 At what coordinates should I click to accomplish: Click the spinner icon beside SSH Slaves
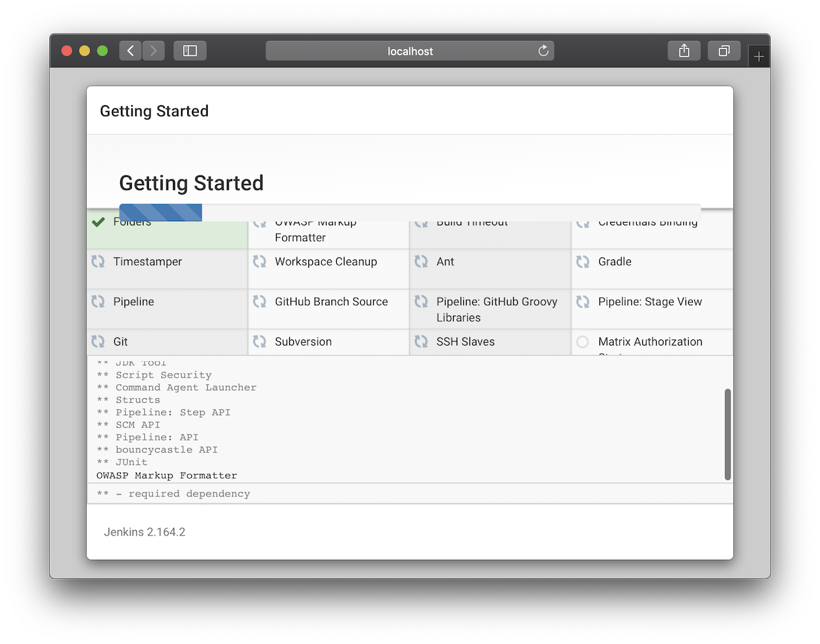421,341
